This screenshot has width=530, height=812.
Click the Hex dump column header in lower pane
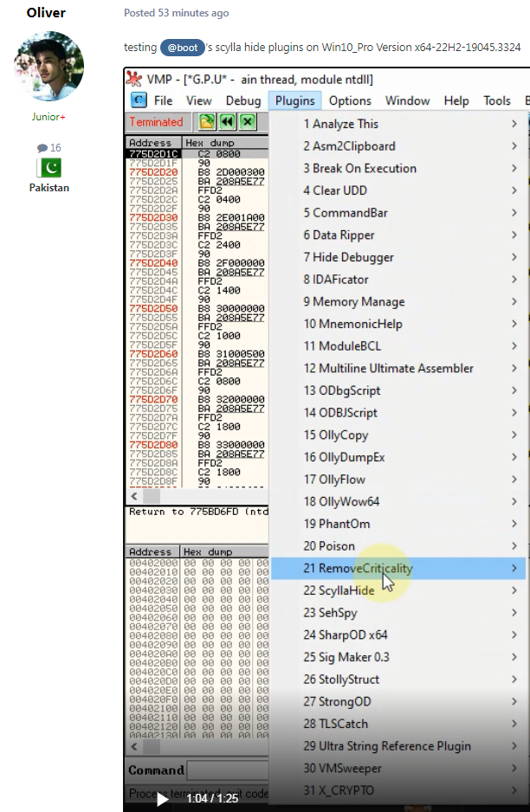[x=224, y=552]
